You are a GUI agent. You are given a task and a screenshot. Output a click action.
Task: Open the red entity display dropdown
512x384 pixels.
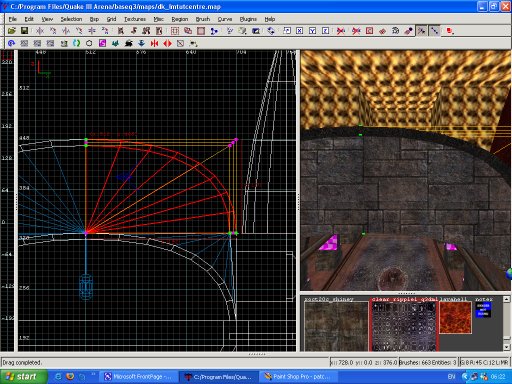coord(450,31)
